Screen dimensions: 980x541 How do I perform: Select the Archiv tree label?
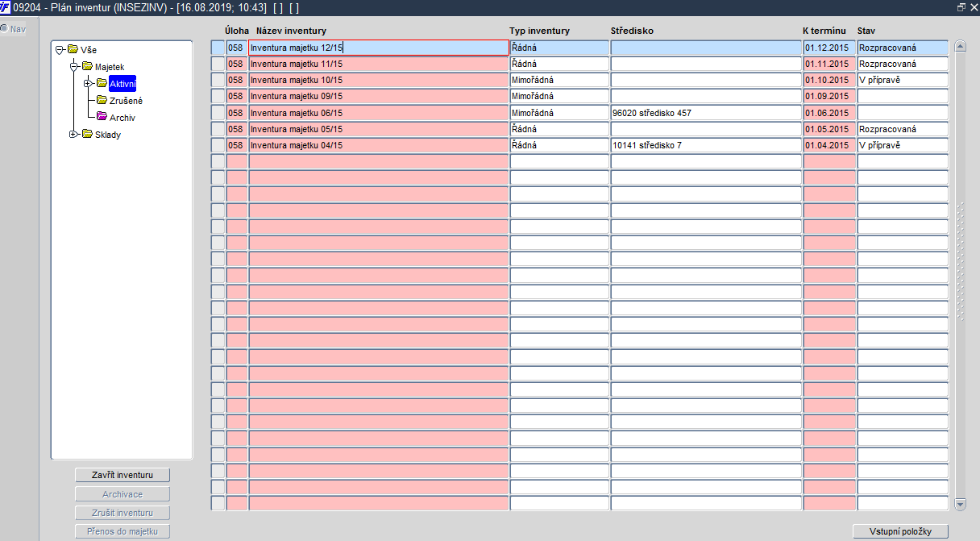[x=122, y=117]
